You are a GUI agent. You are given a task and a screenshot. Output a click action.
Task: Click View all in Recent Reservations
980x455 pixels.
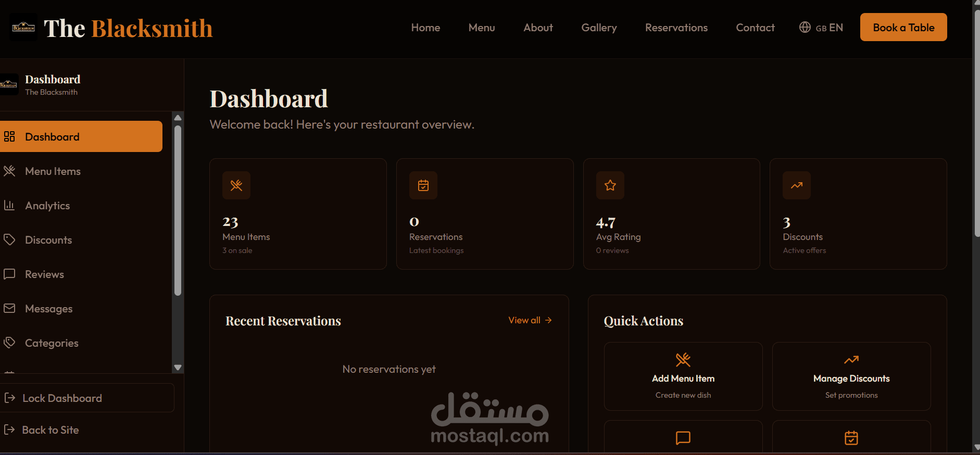pyautogui.click(x=530, y=320)
